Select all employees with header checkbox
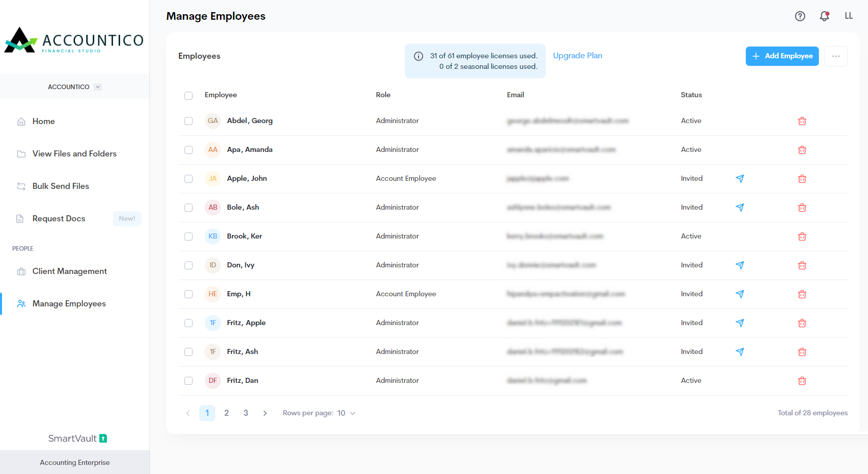Viewport: 868px width, 474px height. click(188, 96)
